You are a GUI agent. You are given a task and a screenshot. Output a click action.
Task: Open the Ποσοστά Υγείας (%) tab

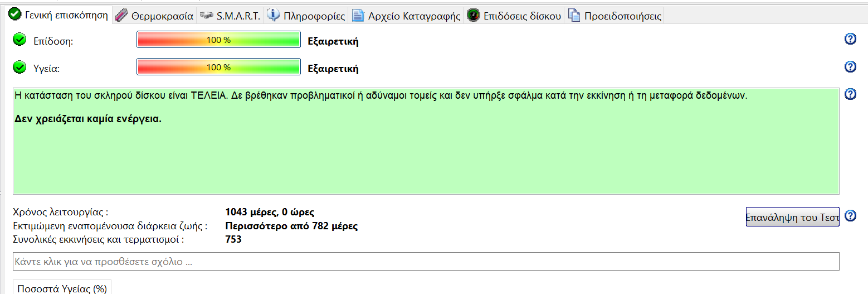[62, 288]
